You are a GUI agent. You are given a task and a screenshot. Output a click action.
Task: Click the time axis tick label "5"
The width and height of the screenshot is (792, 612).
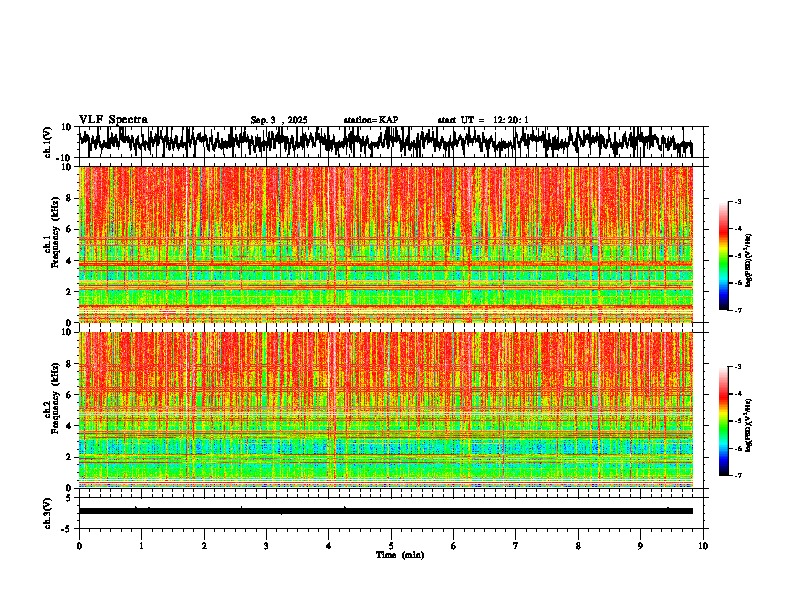point(391,546)
